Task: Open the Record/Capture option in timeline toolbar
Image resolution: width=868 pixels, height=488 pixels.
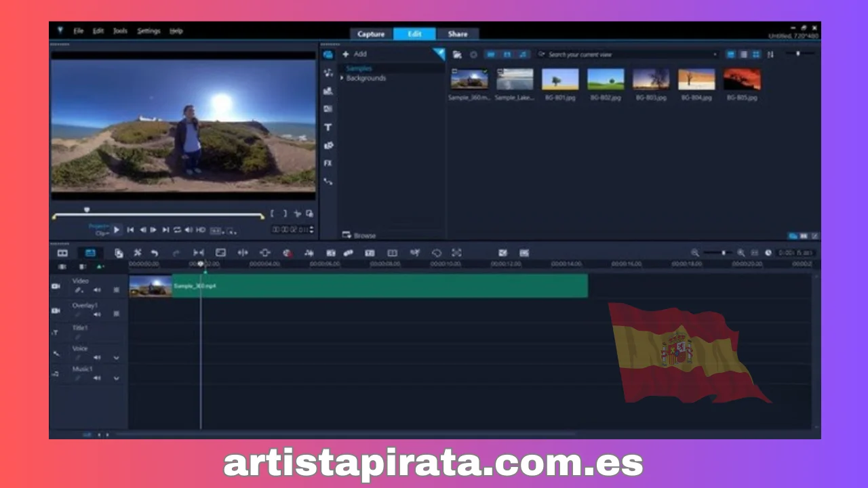Action: [288, 253]
